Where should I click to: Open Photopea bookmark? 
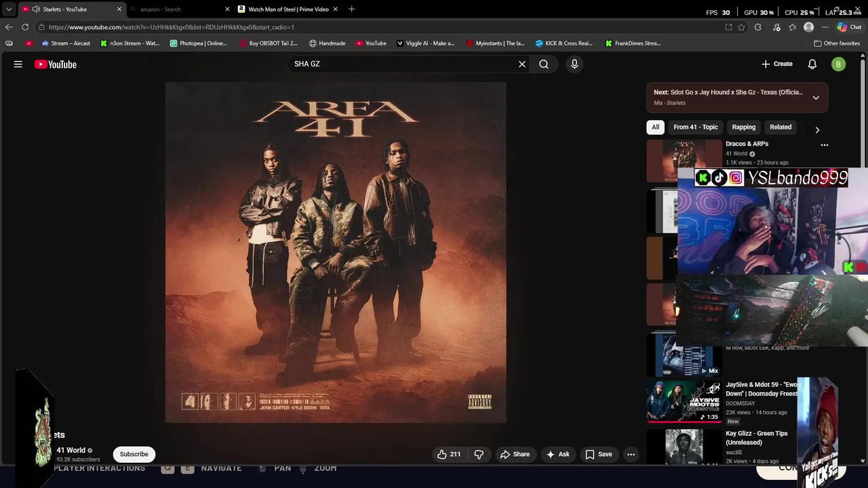pyautogui.click(x=199, y=43)
